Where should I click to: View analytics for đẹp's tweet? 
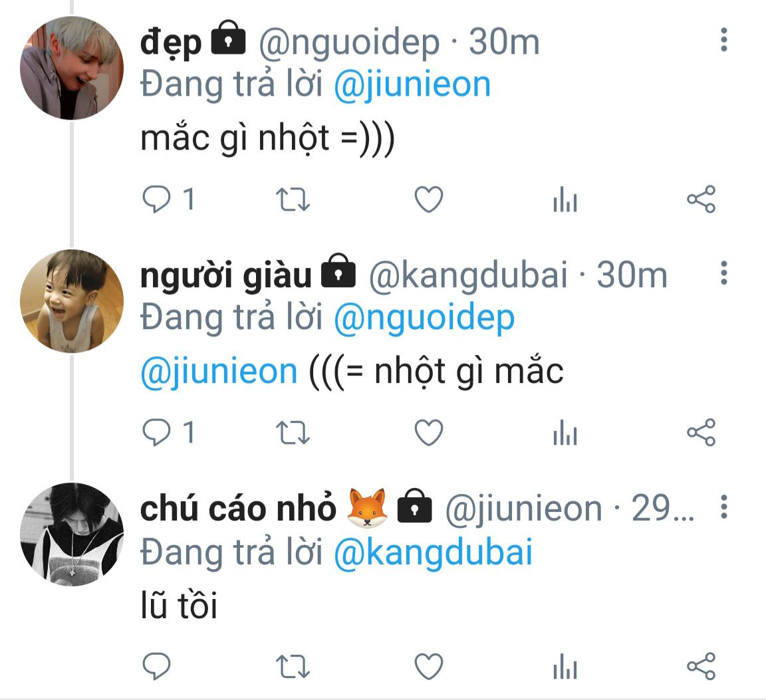[x=565, y=200]
